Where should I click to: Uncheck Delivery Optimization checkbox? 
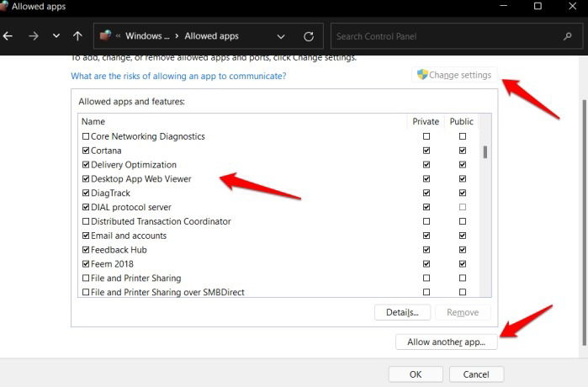point(86,165)
